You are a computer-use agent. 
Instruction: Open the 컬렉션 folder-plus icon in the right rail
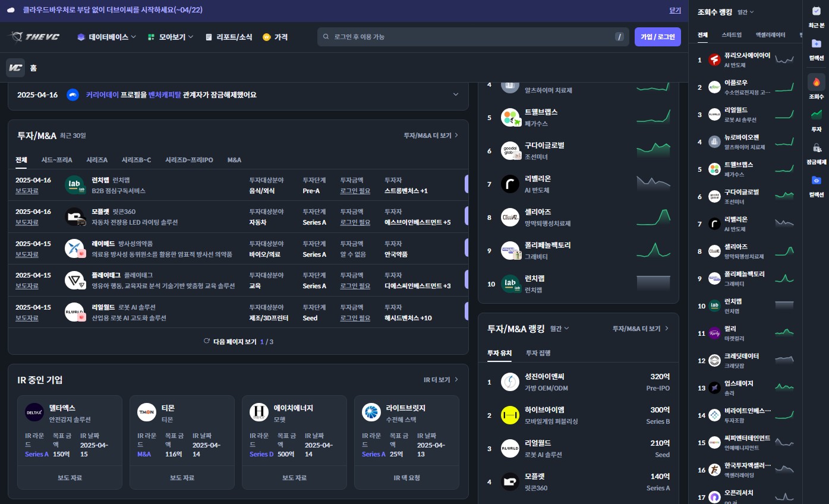point(817,43)
